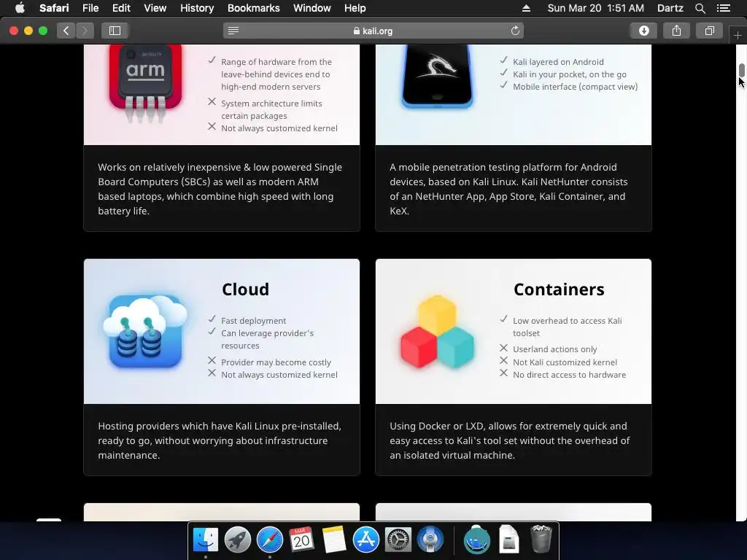
Task: Open Launchpad rocket icon in Dock
Action: (x=237, y=540)
